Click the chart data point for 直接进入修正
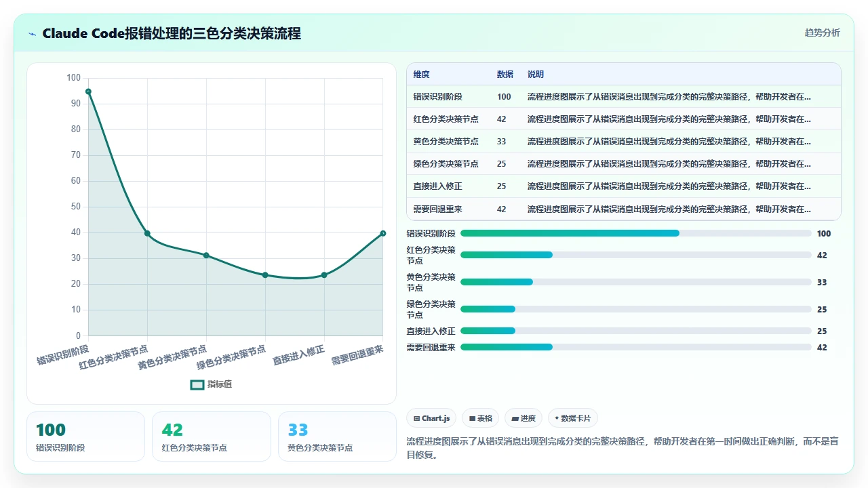868x488 pixels. pos(324,275)
